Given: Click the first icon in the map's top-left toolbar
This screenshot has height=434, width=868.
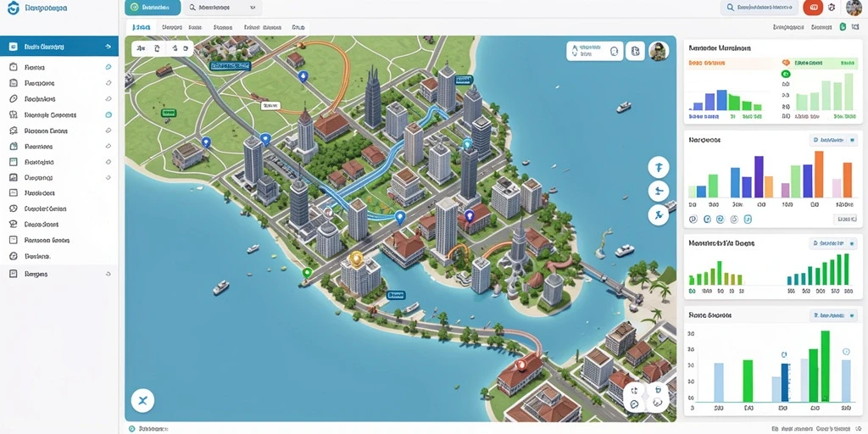Looking at the screenshot, I should [142, 48].
